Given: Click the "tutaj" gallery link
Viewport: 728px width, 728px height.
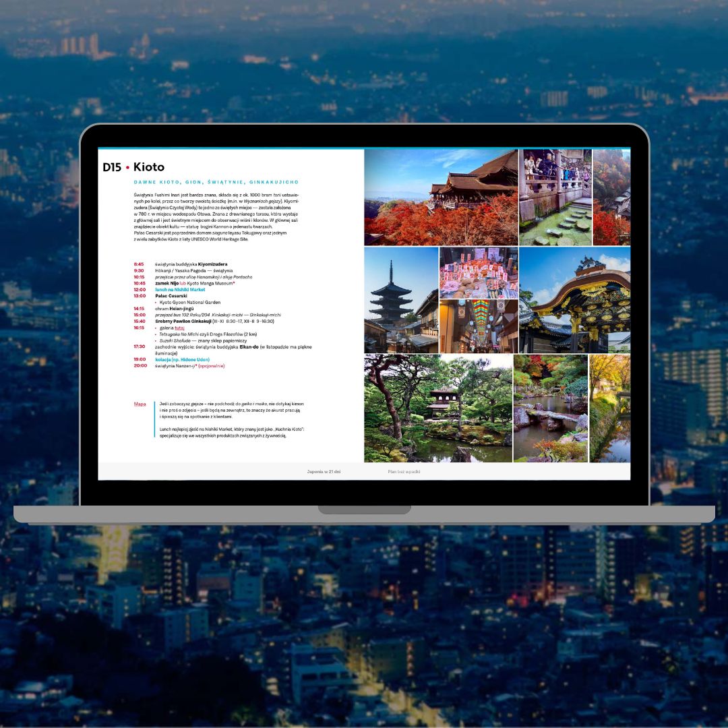Looking at the screenshot, I should tap(179, 328).
